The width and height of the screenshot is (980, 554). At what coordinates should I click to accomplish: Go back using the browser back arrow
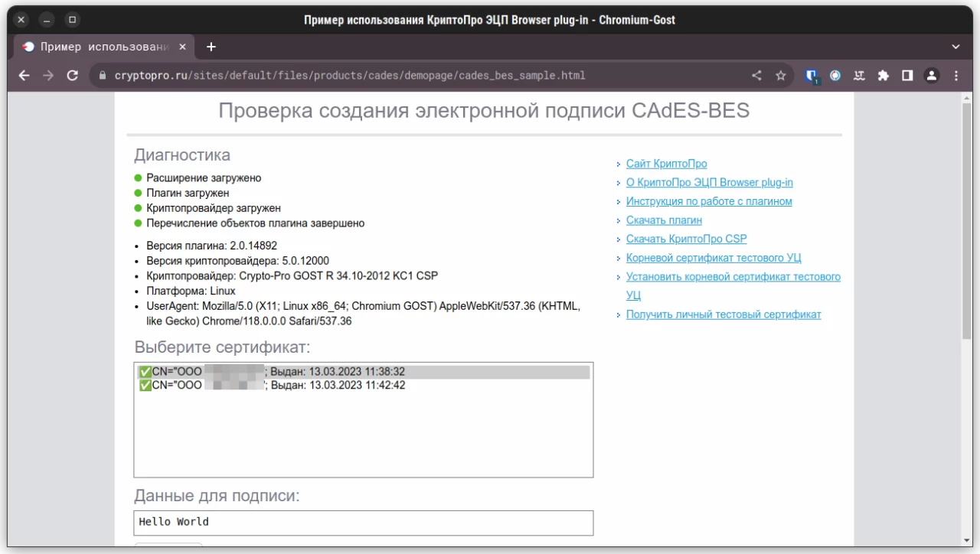[24, 76]
